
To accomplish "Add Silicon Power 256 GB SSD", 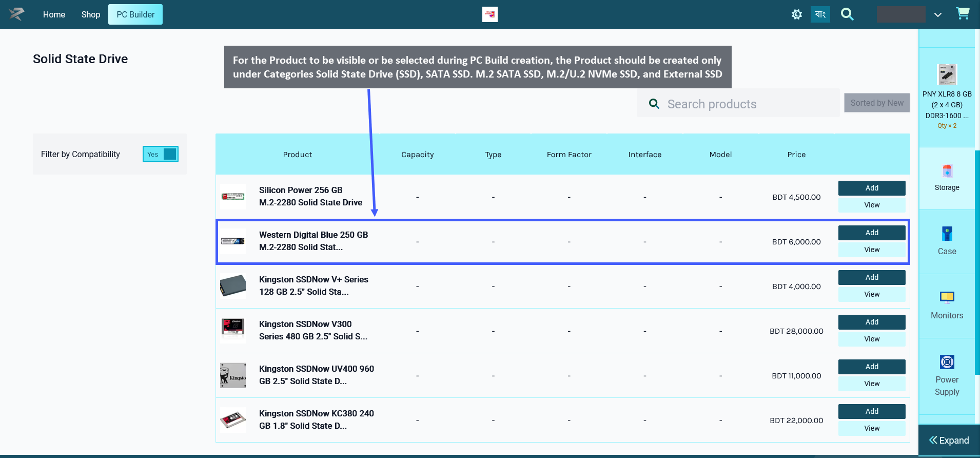I will point(872,188).
